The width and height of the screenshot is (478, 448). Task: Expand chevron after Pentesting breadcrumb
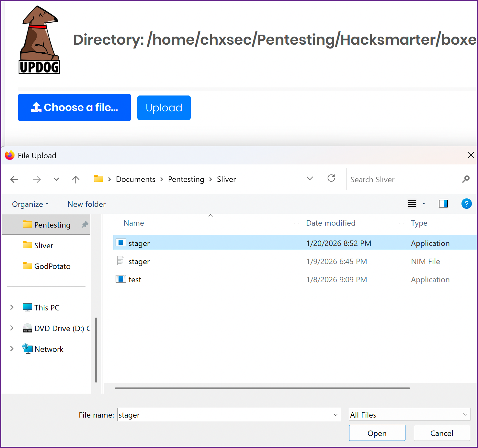(211, 179)
